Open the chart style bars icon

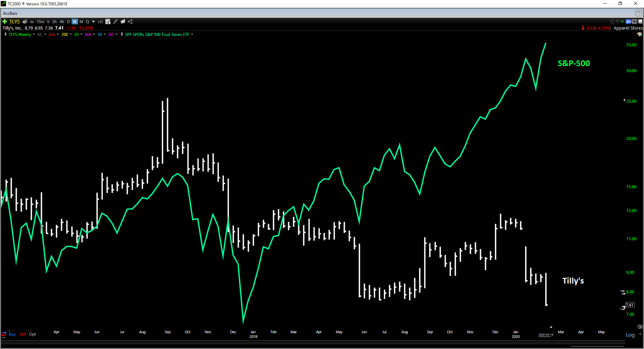click(100, 21)
